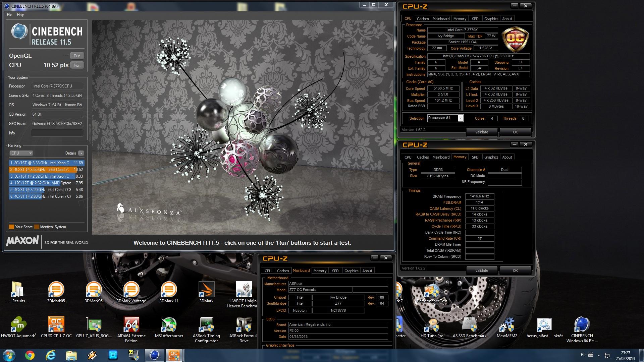This screenshot has height=362, width=644.
Task: Open the keyboard layout tray icon
Action: click(591, 355)
